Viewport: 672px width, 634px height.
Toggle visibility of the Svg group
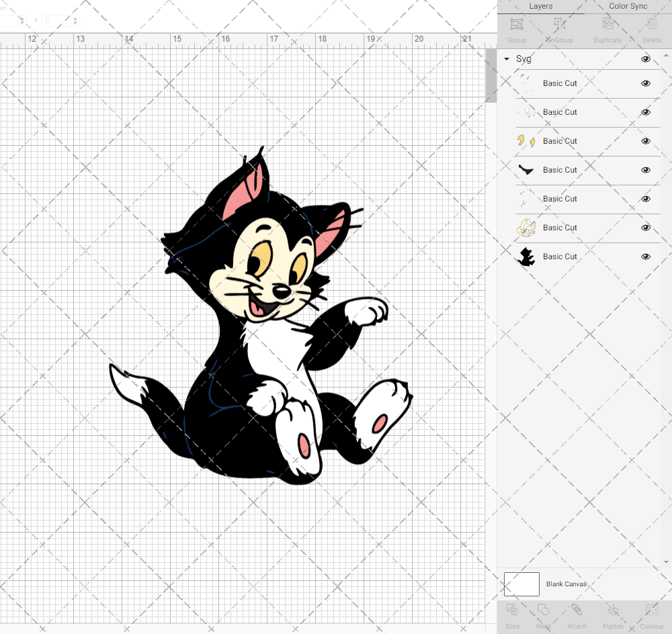(x=646, y=59)
